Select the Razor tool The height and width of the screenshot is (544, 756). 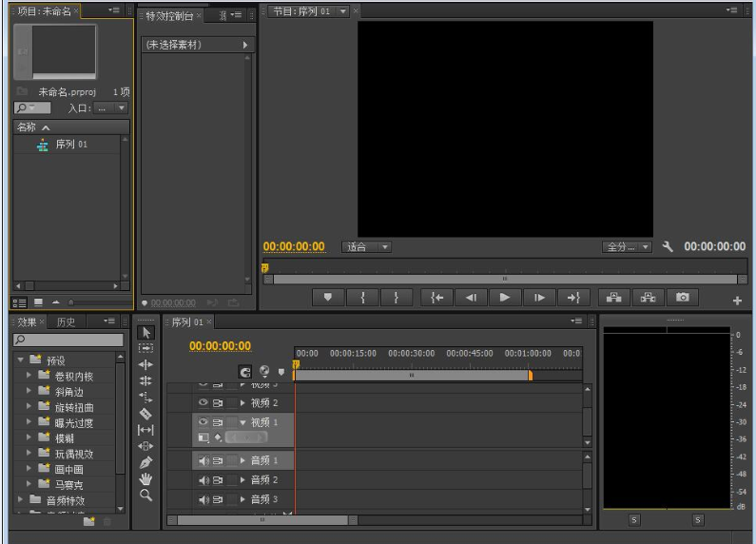pos(146,414)
